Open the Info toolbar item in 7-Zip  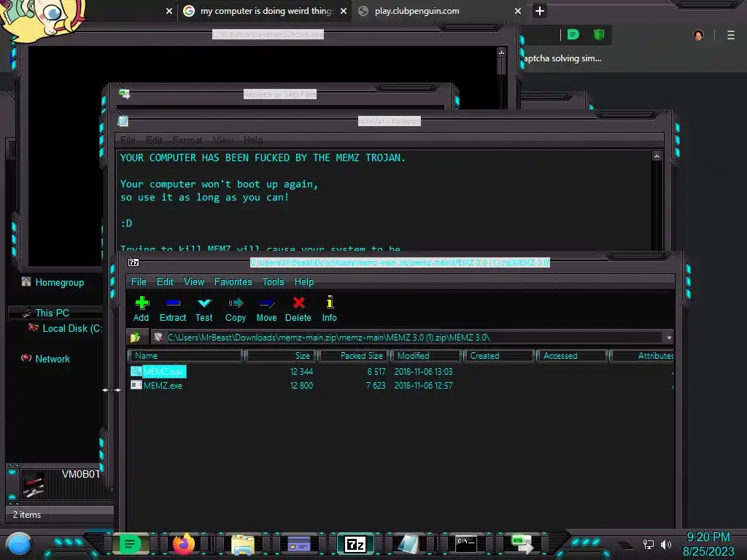point(329,309)
